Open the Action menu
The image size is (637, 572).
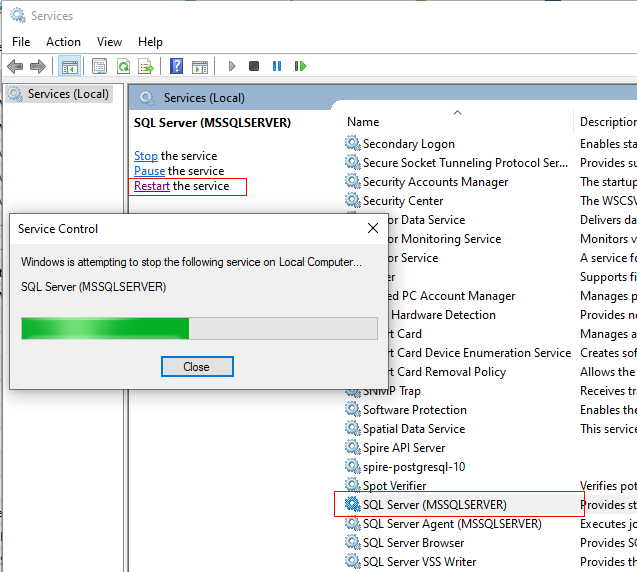tap(63, 42)
